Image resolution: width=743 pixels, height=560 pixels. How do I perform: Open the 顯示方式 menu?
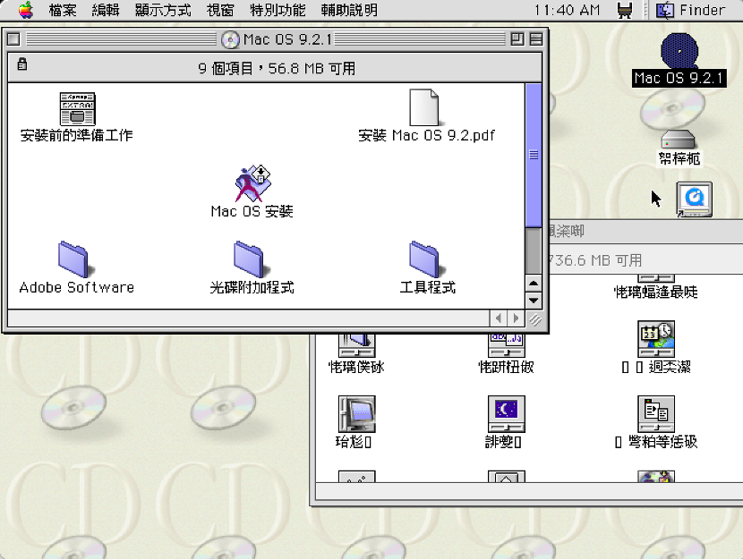[163, 10]
